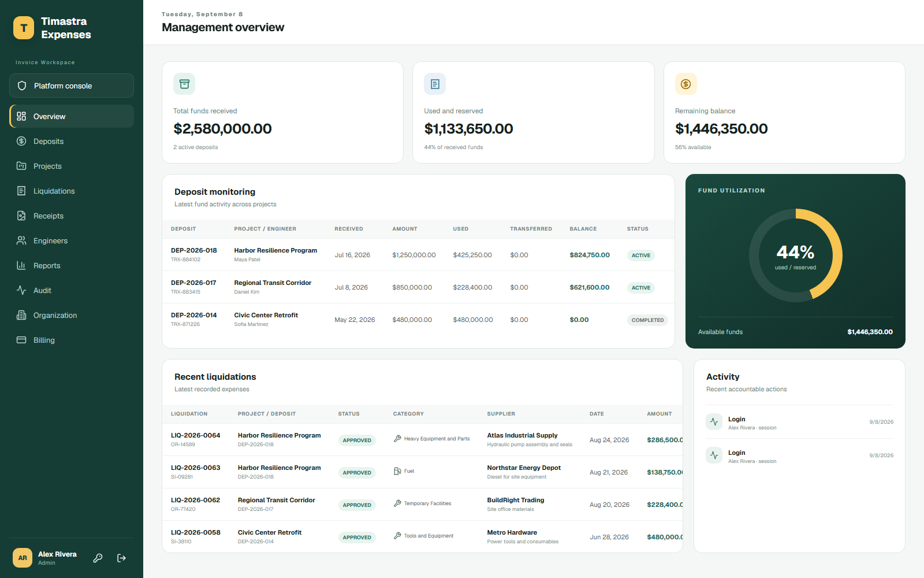Screen dimensions: 924x578
Task: Click the Organization building icon
Action: coord(21,315)
